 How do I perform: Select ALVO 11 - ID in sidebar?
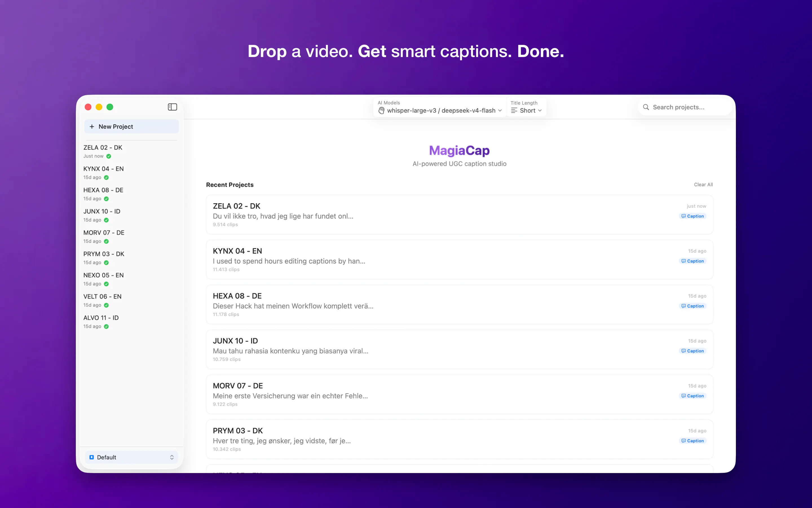click(x=131, y=322)
